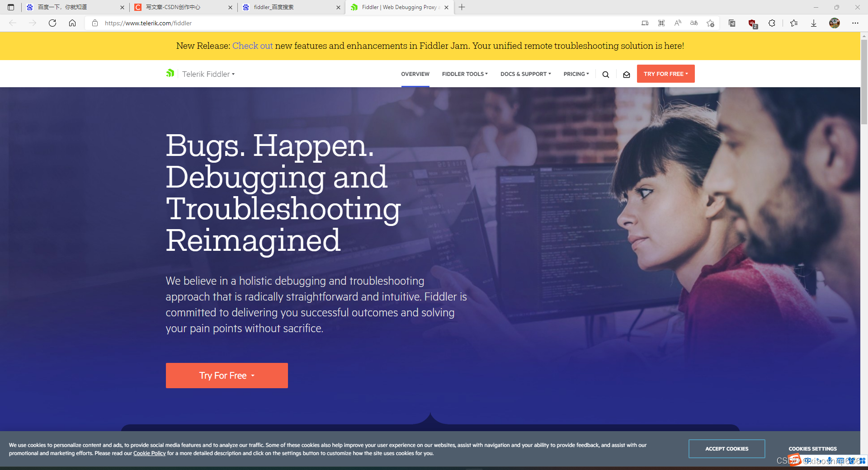Open the tab actions menu icon
This screenshot has width=868, height=470.
(11, 7)
